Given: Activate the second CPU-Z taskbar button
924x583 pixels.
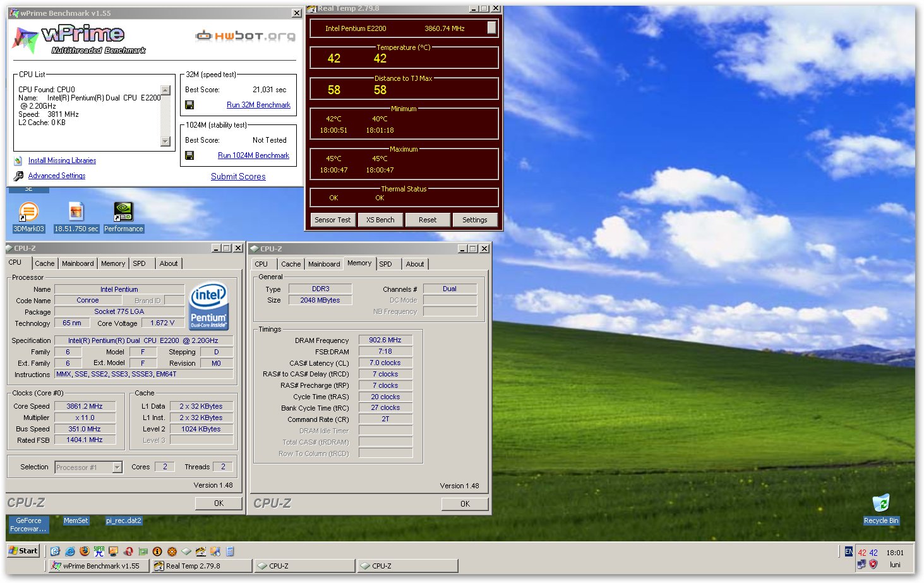Looking at the screenshot, I should (x=407, y=566).
